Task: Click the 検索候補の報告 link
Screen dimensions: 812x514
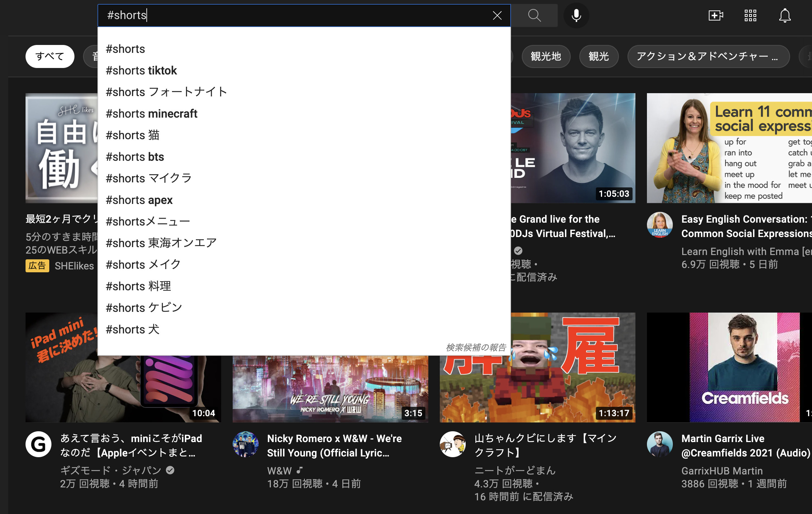Action: coord(476,347)
